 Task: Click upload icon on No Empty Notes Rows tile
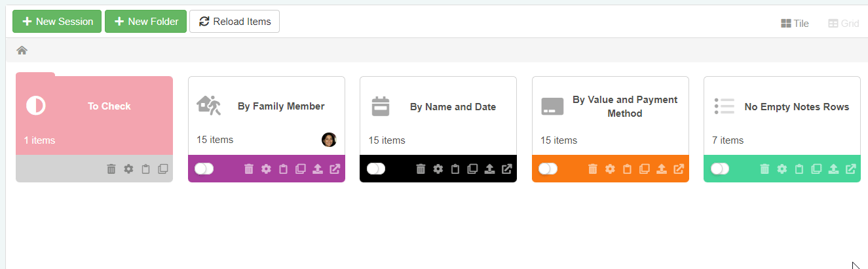(x=833, y=169)
